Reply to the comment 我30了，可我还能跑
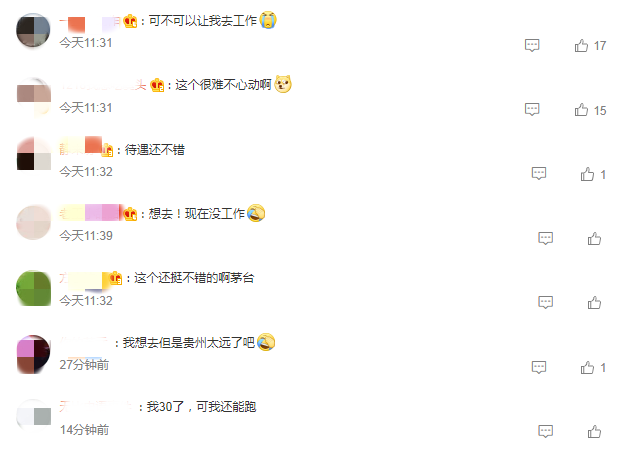This screenshot has height=456, width=625. coord(546,431)
